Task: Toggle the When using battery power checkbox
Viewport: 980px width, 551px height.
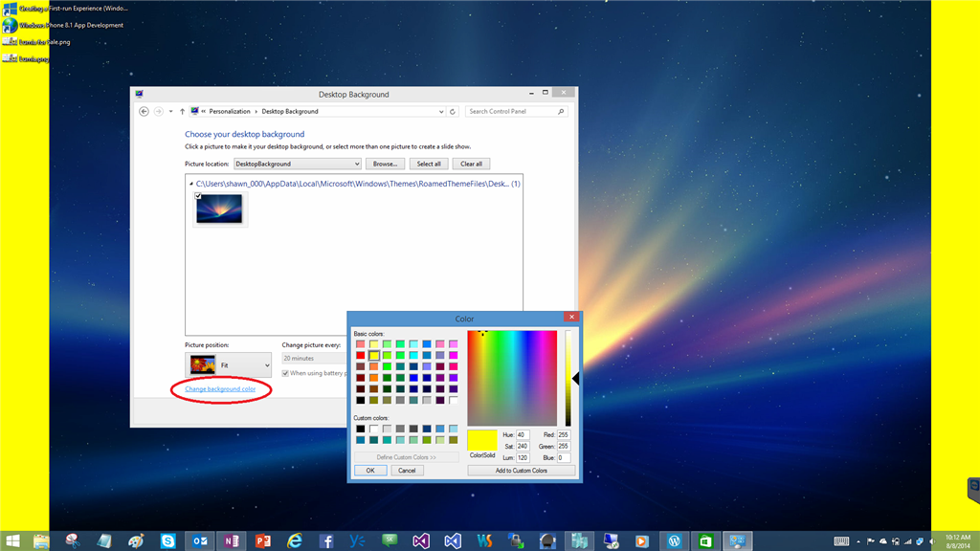Action: 285,373
